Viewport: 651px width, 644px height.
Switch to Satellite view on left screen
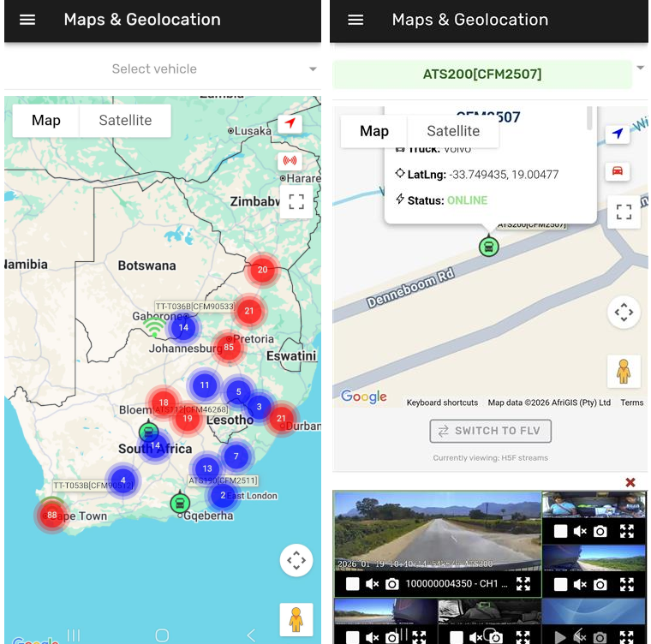pos(125,121)
